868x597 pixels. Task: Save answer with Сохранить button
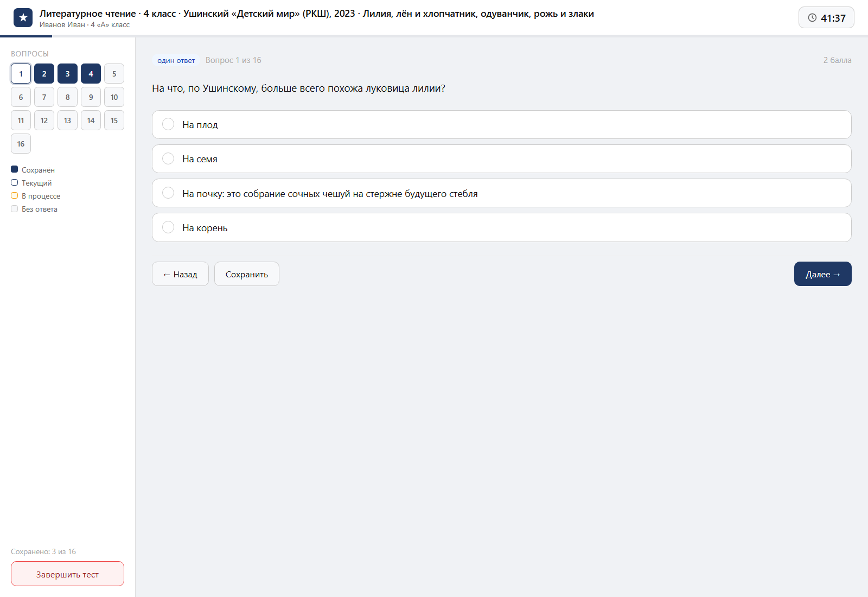[247, 274]
